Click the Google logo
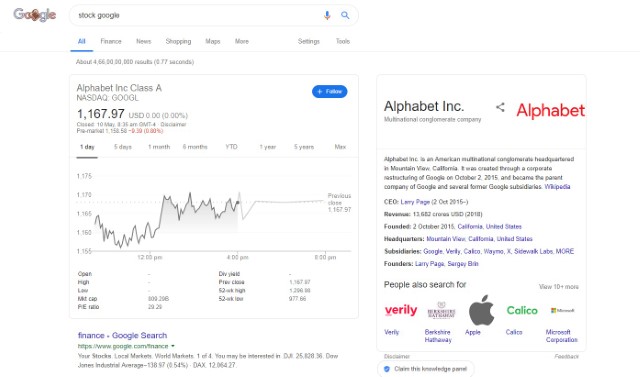This screenshot has width=640, height=377. (35, 15)
